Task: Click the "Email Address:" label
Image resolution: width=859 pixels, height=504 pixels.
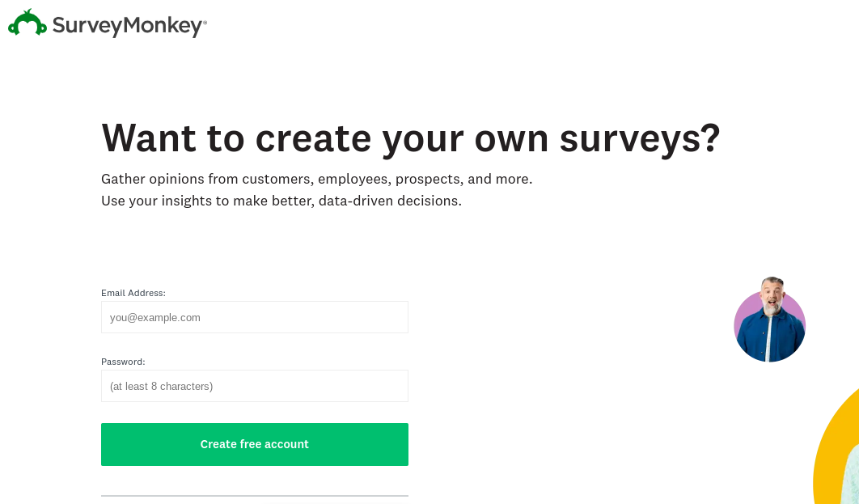Action: coord(133,293)
